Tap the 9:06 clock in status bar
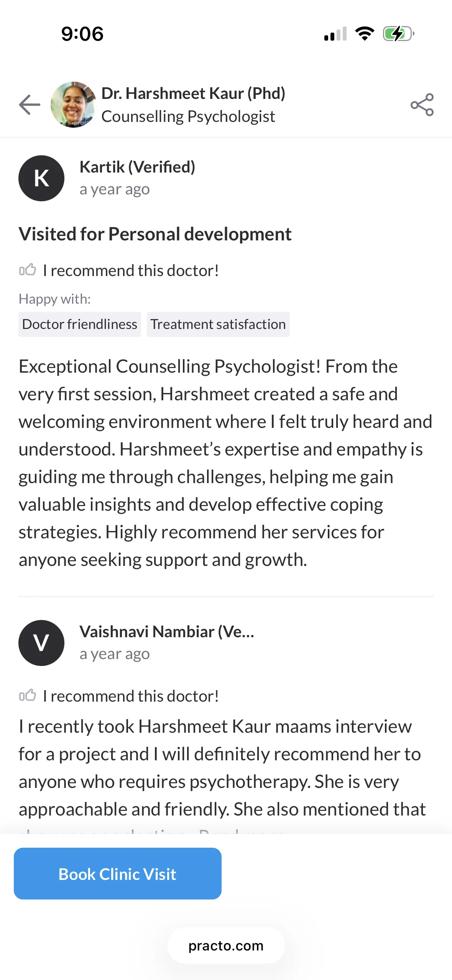Image resolution: width=452 pixels, height=980 pixels. [x=82, y=34]
